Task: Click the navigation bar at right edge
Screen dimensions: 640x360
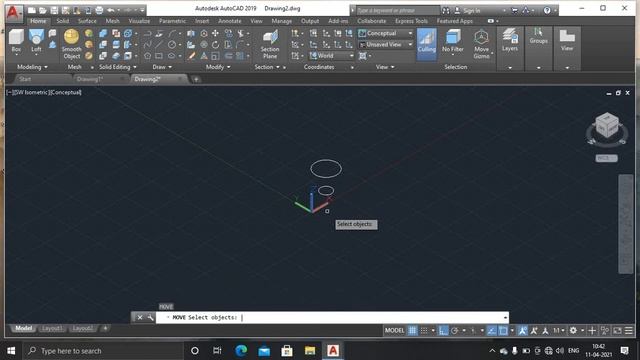Action: (625, 224)
